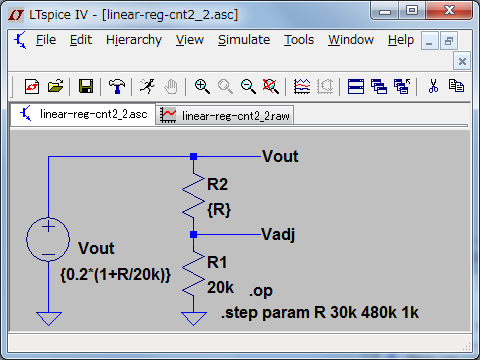Run the simulation with the running man icon
Viewport: 480px width, 360px height.
pyautogui.click(x=147, y=87)
